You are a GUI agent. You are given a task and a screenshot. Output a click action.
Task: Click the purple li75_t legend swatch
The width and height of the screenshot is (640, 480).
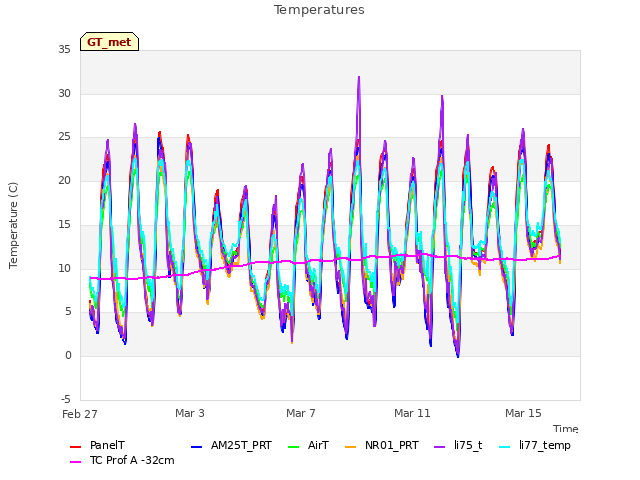tap(440, 447)
